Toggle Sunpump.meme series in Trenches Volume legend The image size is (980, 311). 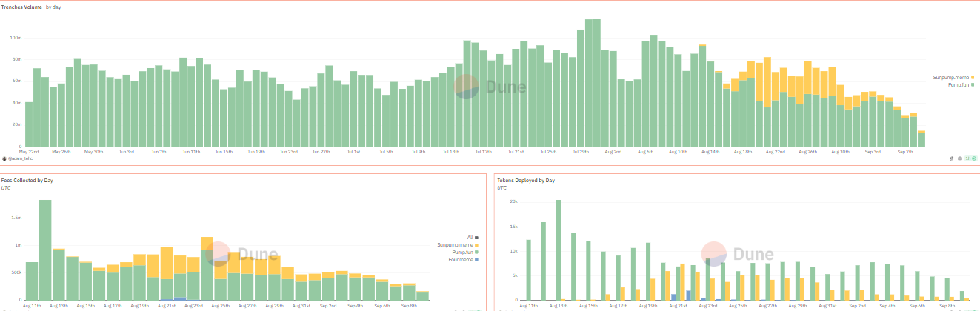click(953, 77)
